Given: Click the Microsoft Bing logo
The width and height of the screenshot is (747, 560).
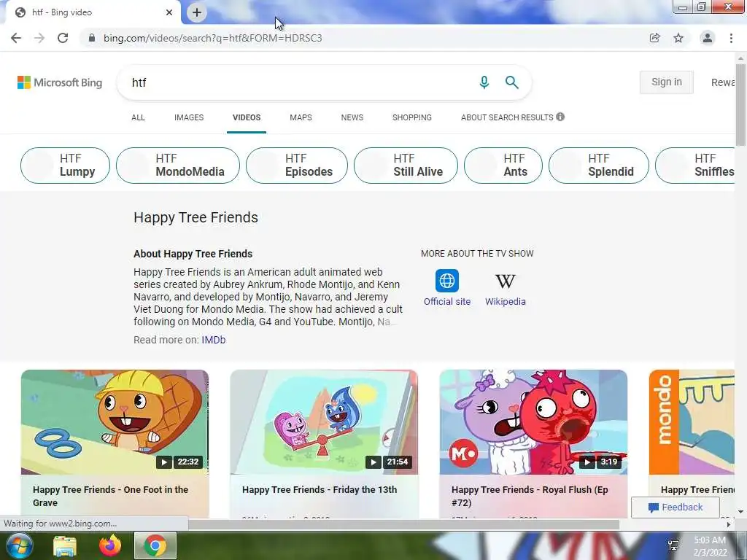Looking at the screenshot, I should point(60,82).
